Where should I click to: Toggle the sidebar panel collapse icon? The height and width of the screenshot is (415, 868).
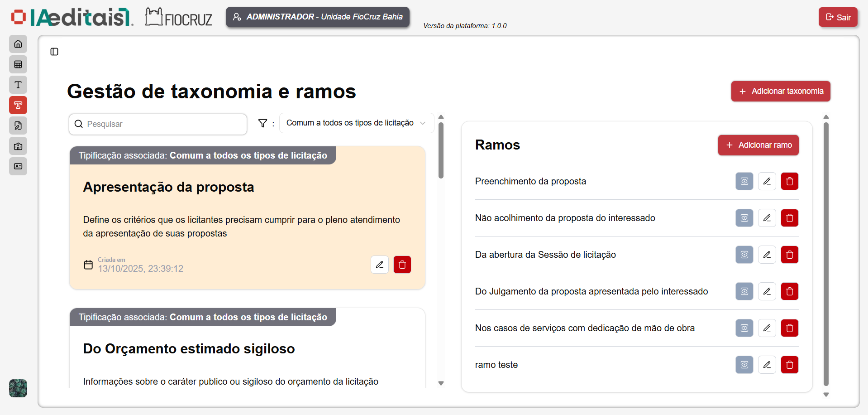pyautogui.click(x=54, y=52)
